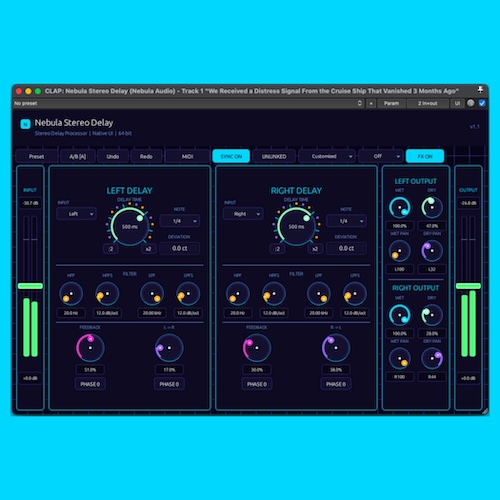The height and width of the screenshot is (500, 500).
Task: Uncheck the plugin enable checkbox in host bar
Action: pos(482,103)
